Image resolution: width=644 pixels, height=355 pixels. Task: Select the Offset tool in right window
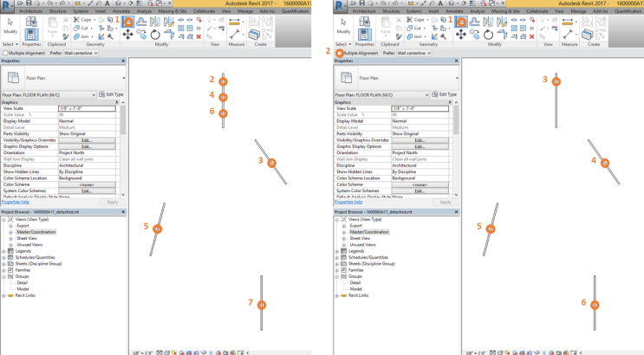coord(474,22)
